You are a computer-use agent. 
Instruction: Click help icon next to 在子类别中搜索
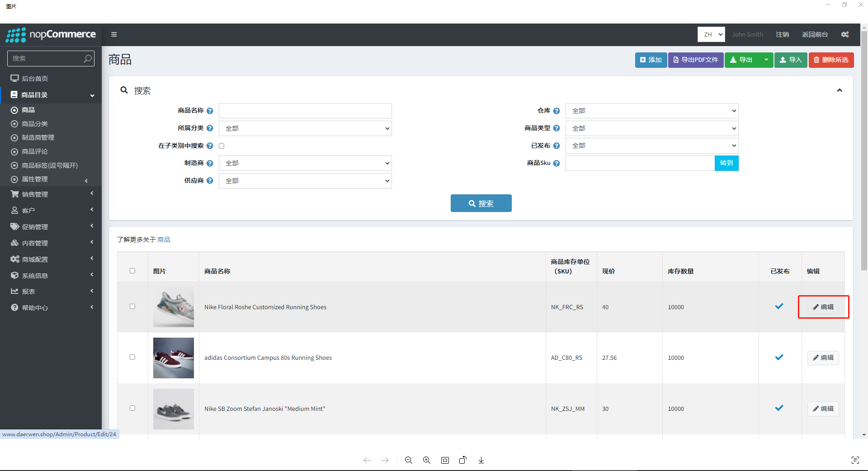coord(210,146)
